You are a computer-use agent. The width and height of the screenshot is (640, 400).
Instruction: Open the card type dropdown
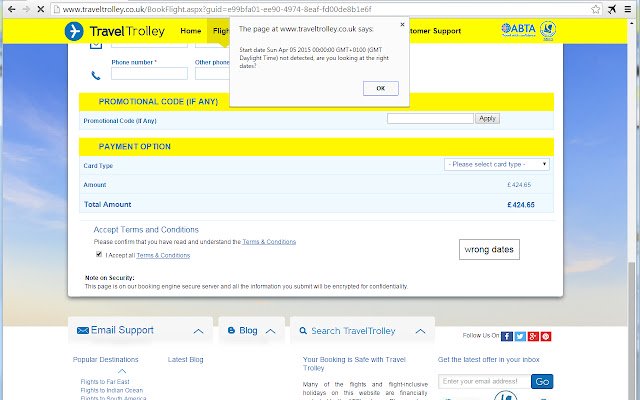tap(497, 164)
